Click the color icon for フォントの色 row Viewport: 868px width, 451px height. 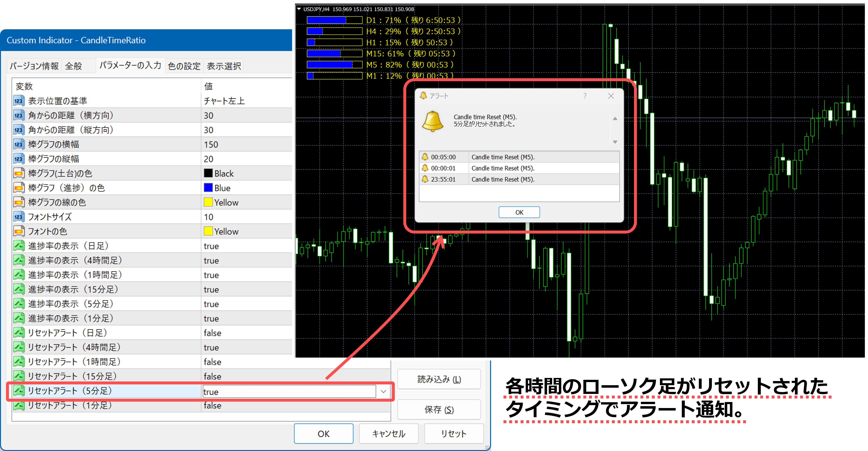click(x=19, y=231)
